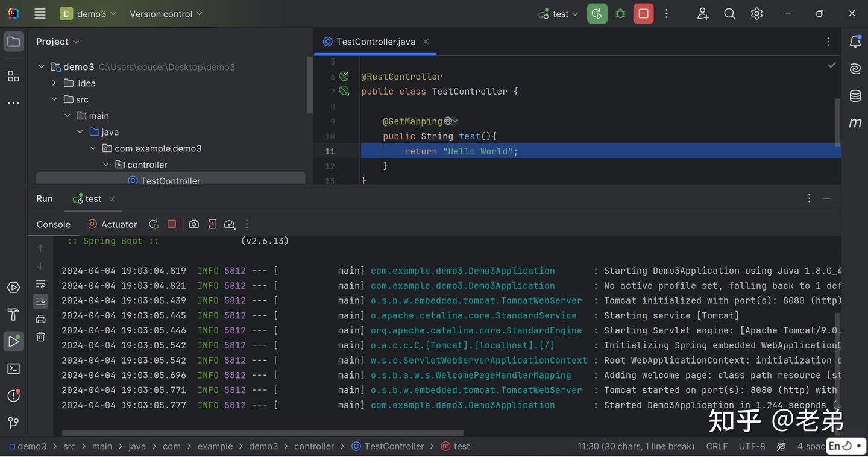Open the 'test' run configuration dropdown
868x457 pixels.
[x=559, y=14]
